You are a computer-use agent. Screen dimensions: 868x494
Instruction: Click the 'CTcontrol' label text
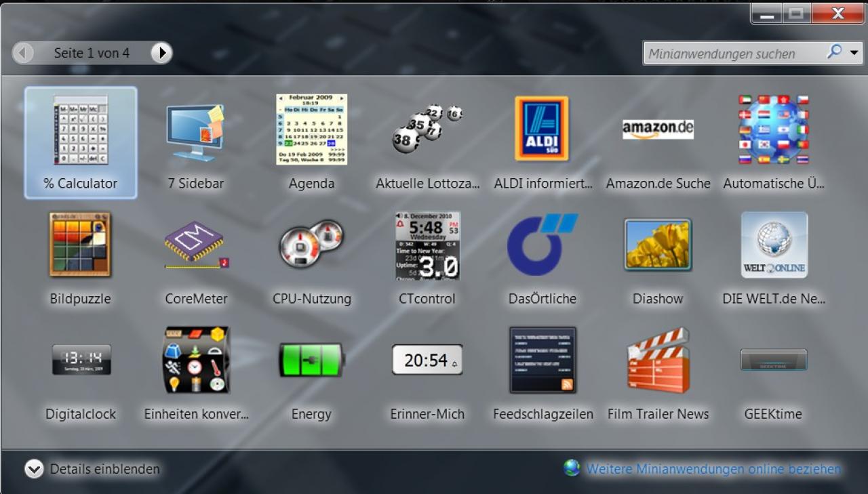427,299
